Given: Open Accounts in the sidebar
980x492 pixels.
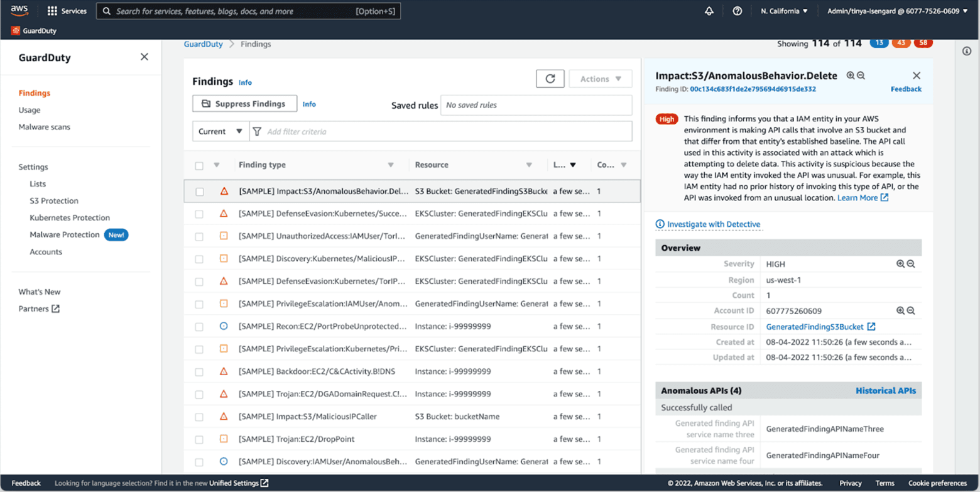Looking at the screenshot, I should [x=46, y=252].
